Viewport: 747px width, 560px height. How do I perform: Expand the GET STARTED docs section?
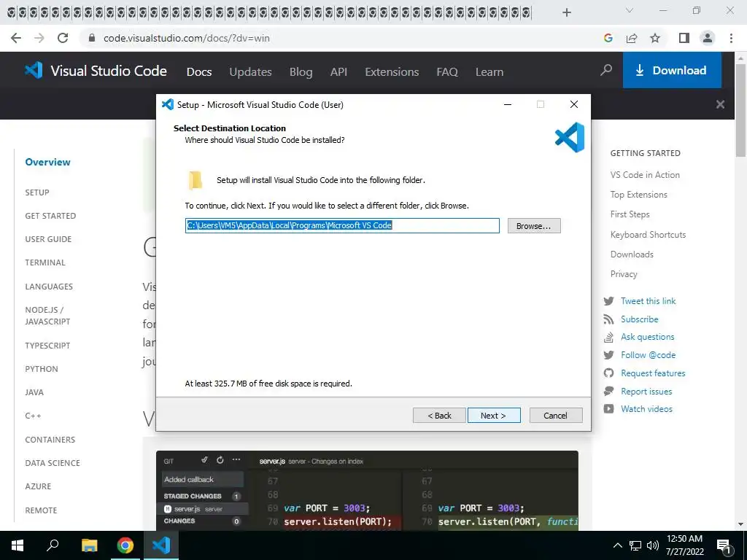click(x=50, y=216)
